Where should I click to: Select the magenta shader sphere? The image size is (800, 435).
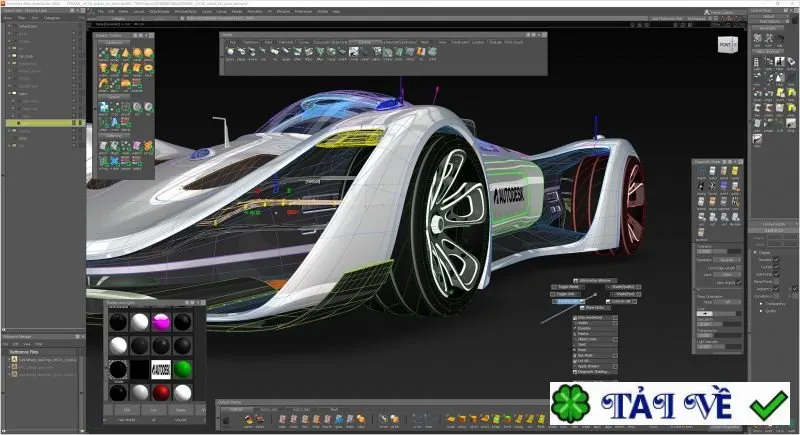pos(161,323)
